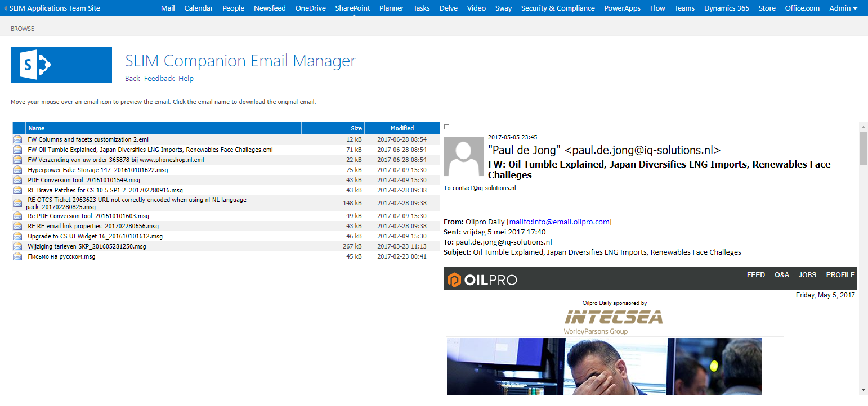Open the FEED link in the Oilpro banner
This screenshot has width=868, height=406.
pos(756,275)
